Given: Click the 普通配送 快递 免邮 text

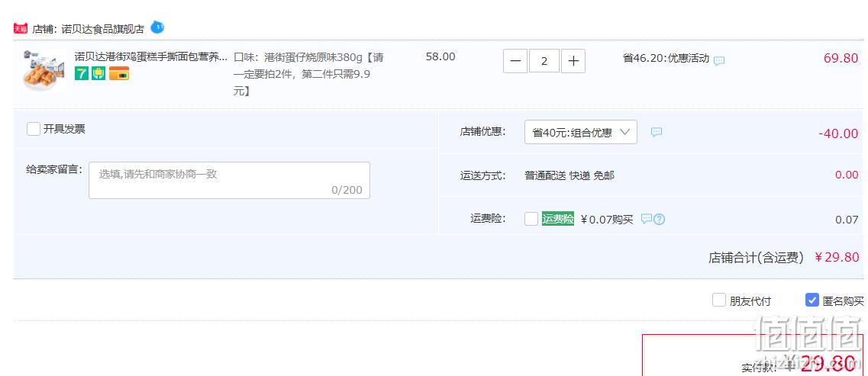Looking at the screenshot, I should point(570,176).
